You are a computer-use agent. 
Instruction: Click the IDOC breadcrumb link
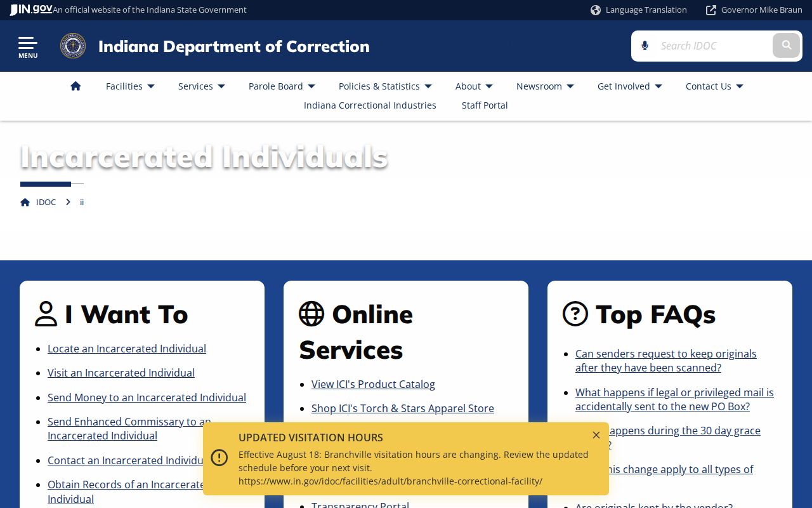[x=46, y=202]
